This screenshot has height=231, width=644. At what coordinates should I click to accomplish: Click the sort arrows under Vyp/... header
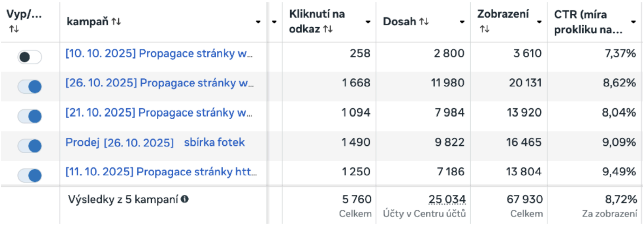pos(14,29)
